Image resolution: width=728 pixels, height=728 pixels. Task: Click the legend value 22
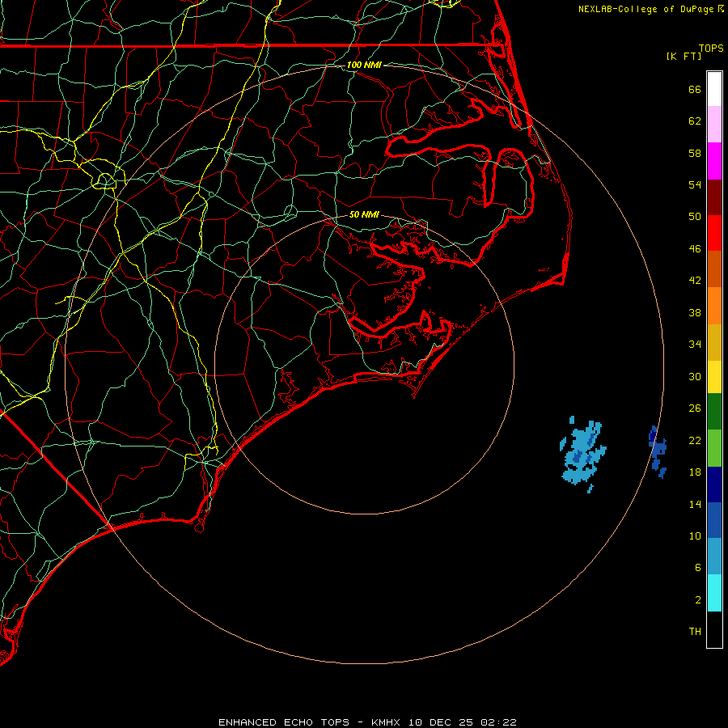695,441
